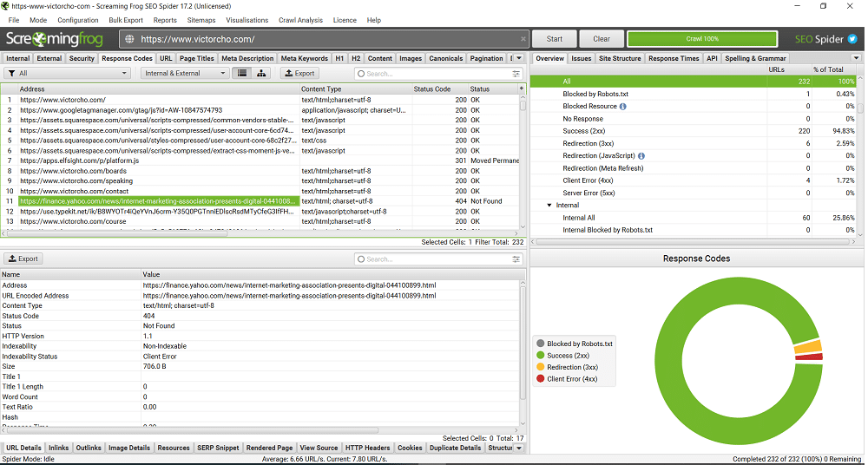
Task: Open the Issues tab in right panel
Action: [x=582, y=58]
